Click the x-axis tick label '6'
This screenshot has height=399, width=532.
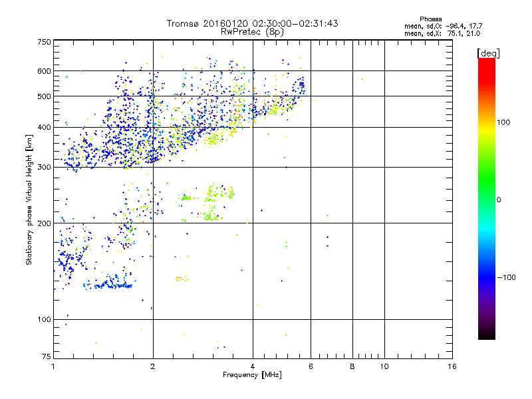(x=311, y=366)
